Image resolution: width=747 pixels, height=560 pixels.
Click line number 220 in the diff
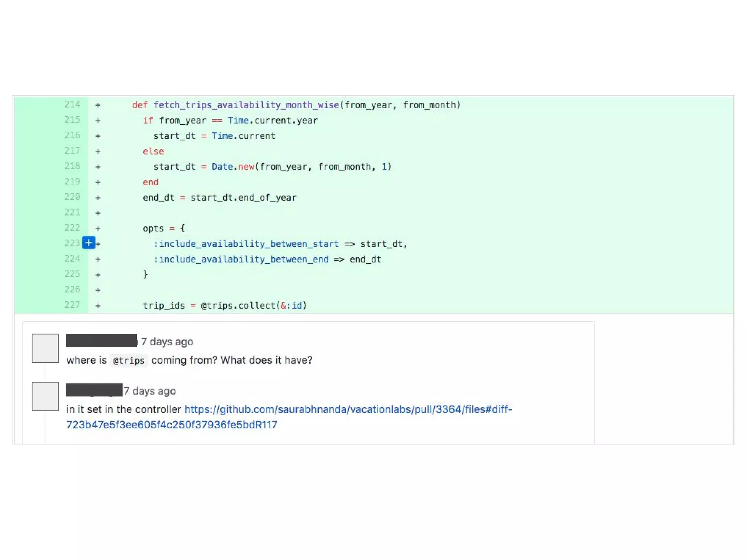pos(72,197)
